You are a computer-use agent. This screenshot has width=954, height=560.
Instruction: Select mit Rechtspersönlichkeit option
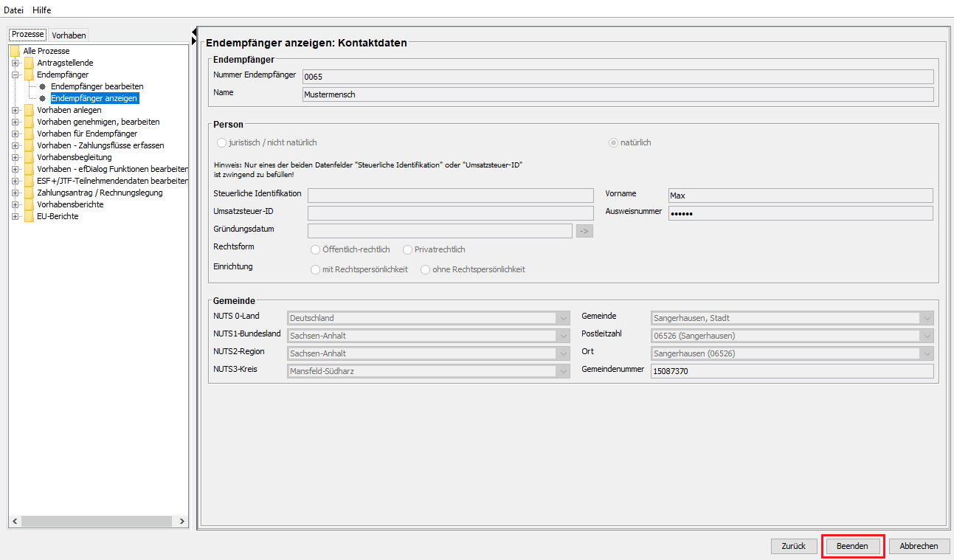[x=316, y=269]
